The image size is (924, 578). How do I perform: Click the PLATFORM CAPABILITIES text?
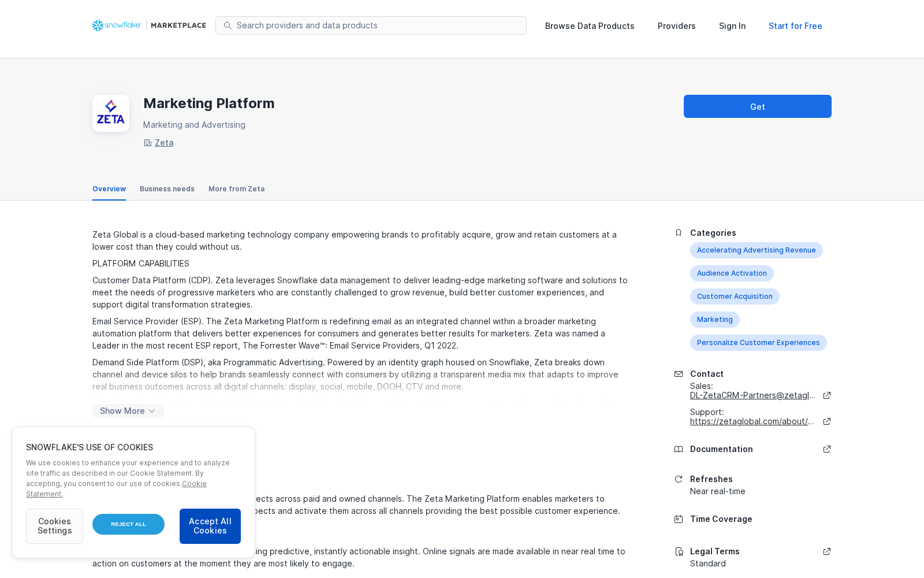(x=141, y=264)
